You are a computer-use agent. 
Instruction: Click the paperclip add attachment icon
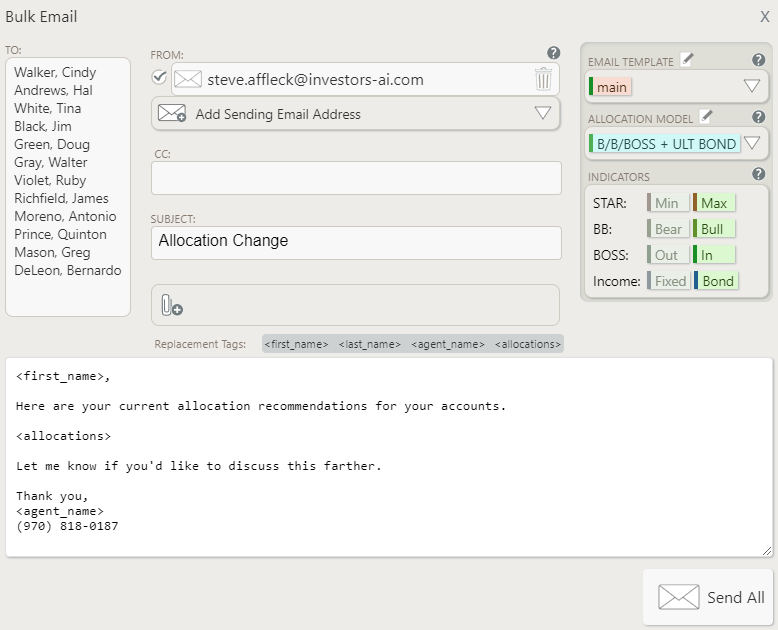171,306
